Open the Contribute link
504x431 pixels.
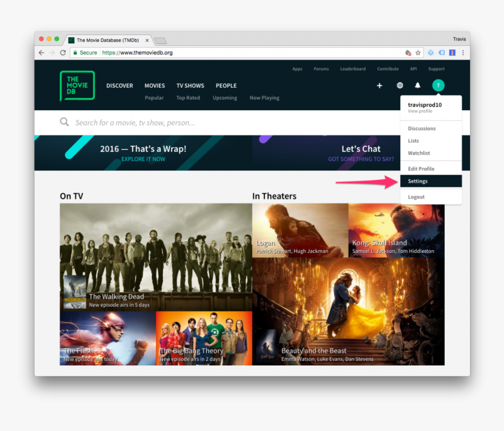tap(387, 69)
